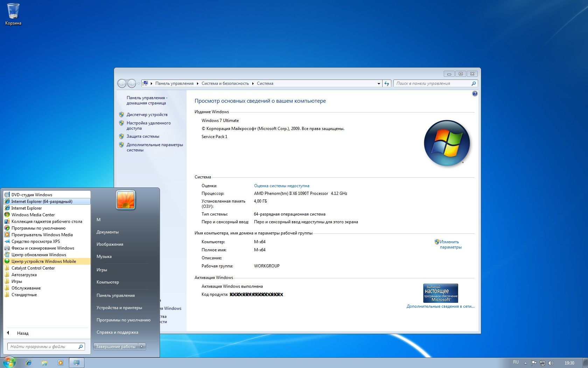Open the Help question mark icon

[475, 94]
